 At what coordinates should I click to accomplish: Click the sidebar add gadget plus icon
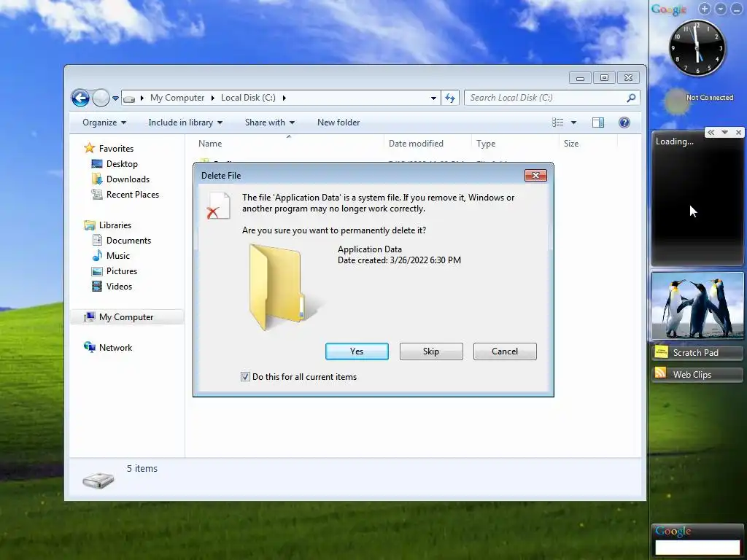705,9
